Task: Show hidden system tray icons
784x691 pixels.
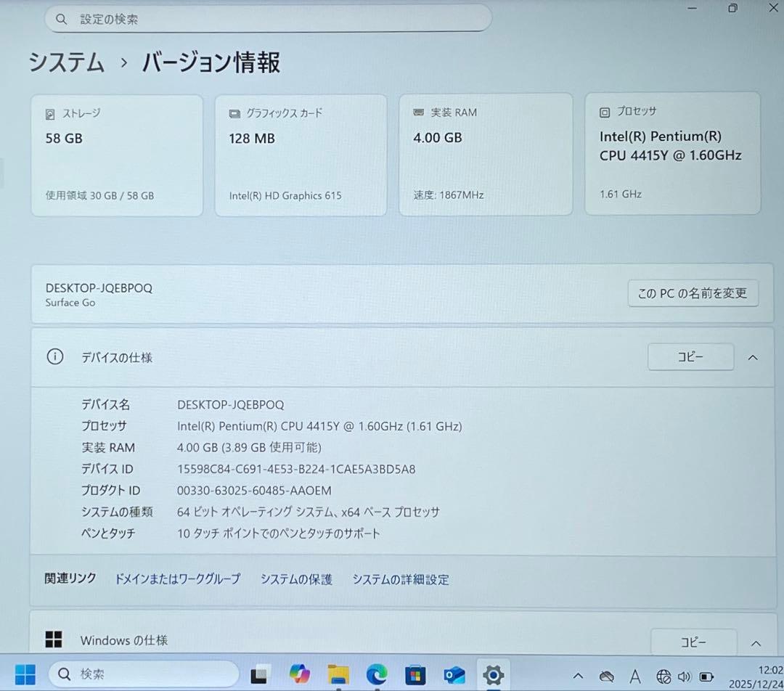Action: 577,674
